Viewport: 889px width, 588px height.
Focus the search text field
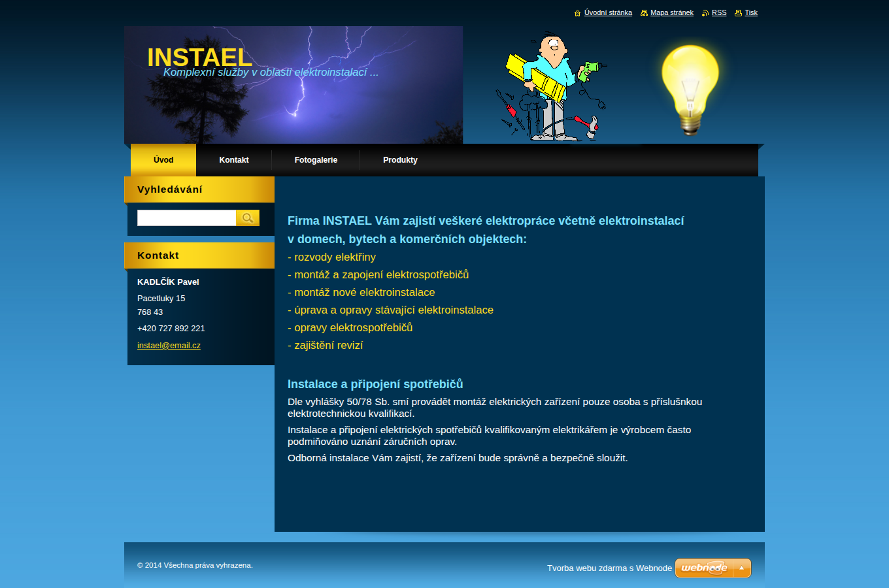pyautogui.click(x=186, y=218)
